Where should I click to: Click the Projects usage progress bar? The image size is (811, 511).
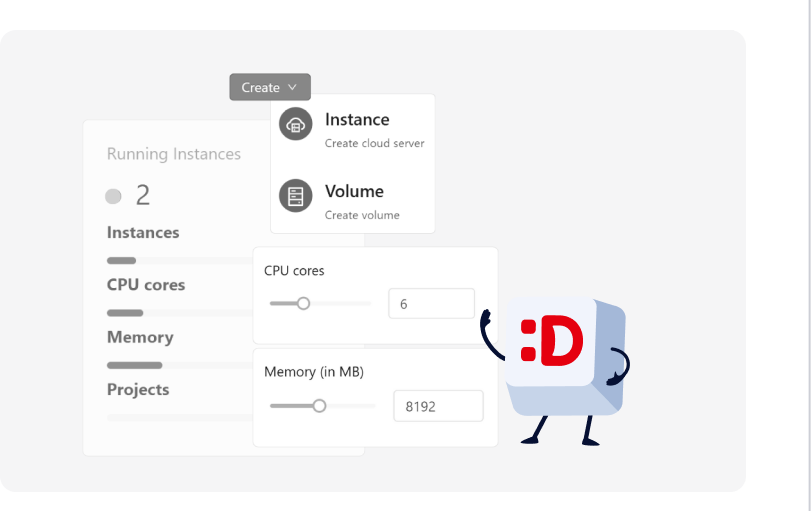[x=179, y=417]
